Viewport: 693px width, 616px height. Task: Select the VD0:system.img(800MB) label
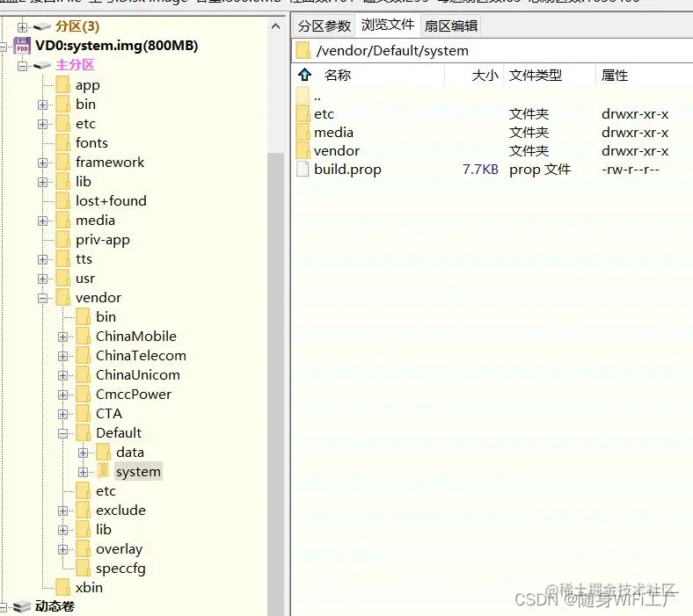(x=116, y=46)
